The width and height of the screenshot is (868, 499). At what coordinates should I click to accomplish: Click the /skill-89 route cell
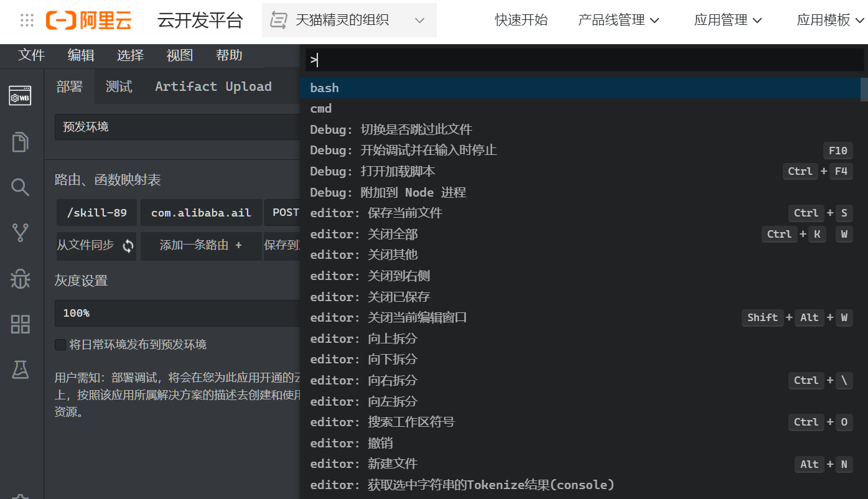click(x=96, y=213)
